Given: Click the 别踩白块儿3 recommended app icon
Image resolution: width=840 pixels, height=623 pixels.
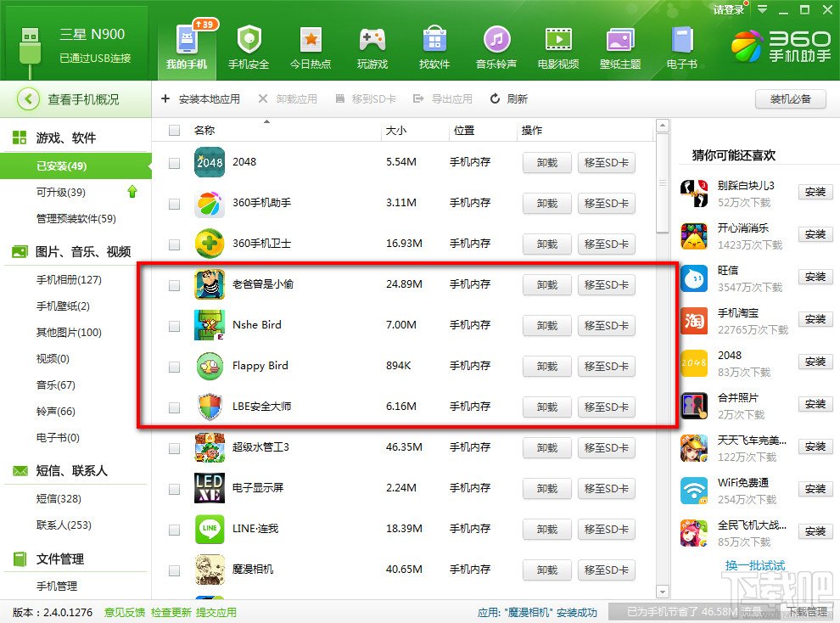Looking at the screenshot, I should pyautogui.click(x=694, y=194).
